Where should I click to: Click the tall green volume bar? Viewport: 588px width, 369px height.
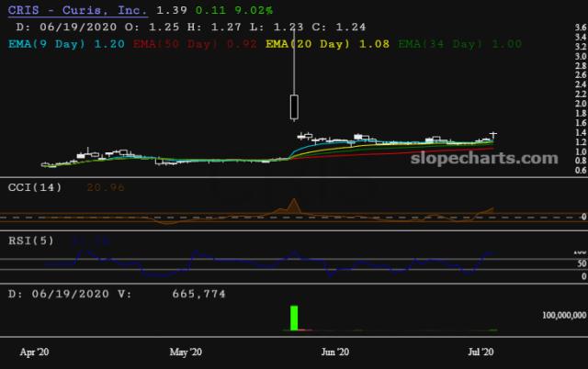click(x=294, y=318)
